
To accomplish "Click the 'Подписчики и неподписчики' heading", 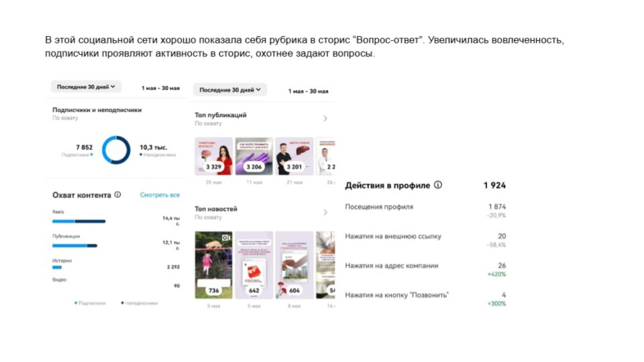I will [x=97, y=110].
